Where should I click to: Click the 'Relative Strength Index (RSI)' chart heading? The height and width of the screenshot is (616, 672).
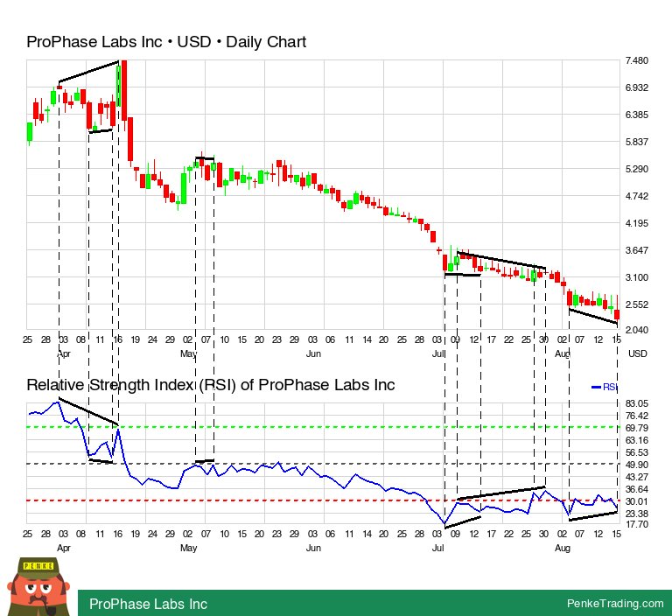(x=210, y=385)
